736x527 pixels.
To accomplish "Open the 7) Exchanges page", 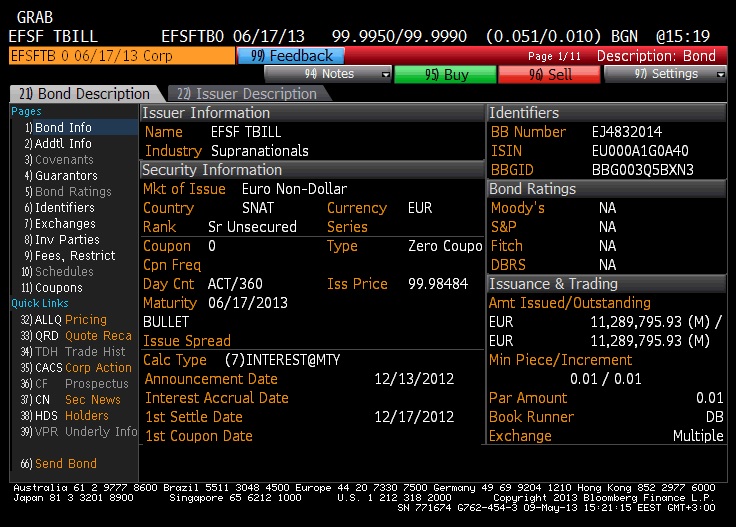I will [x=60, y=223].
